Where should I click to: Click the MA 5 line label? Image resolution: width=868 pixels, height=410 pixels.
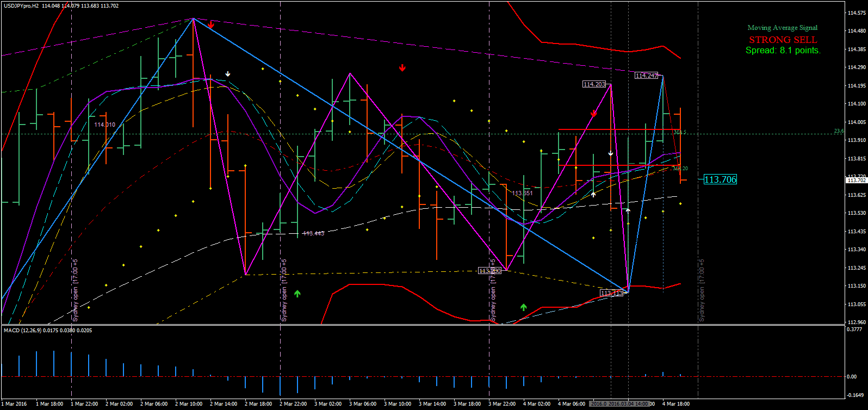[680, 132]
